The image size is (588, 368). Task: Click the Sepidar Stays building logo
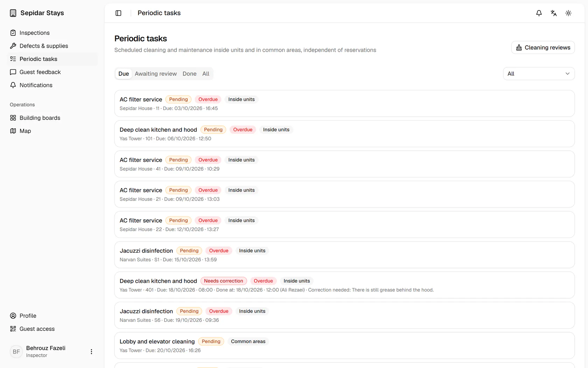click(x=13, y=13)
